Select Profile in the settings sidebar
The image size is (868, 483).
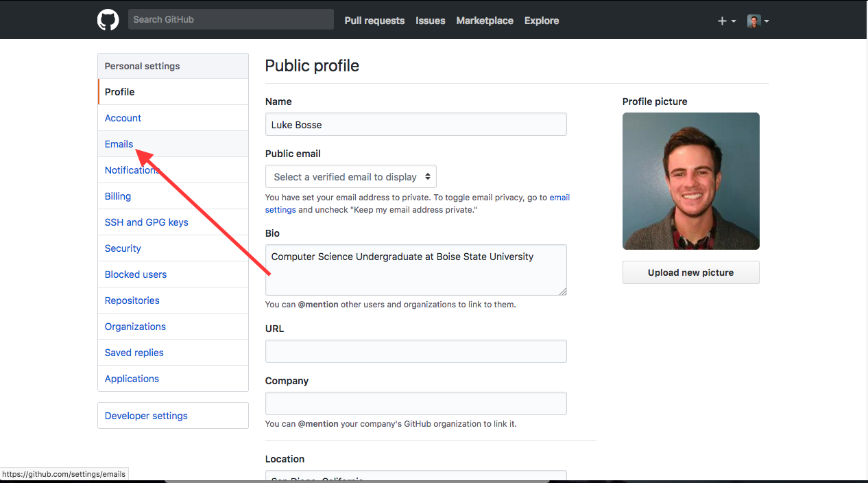pos(173,92)
